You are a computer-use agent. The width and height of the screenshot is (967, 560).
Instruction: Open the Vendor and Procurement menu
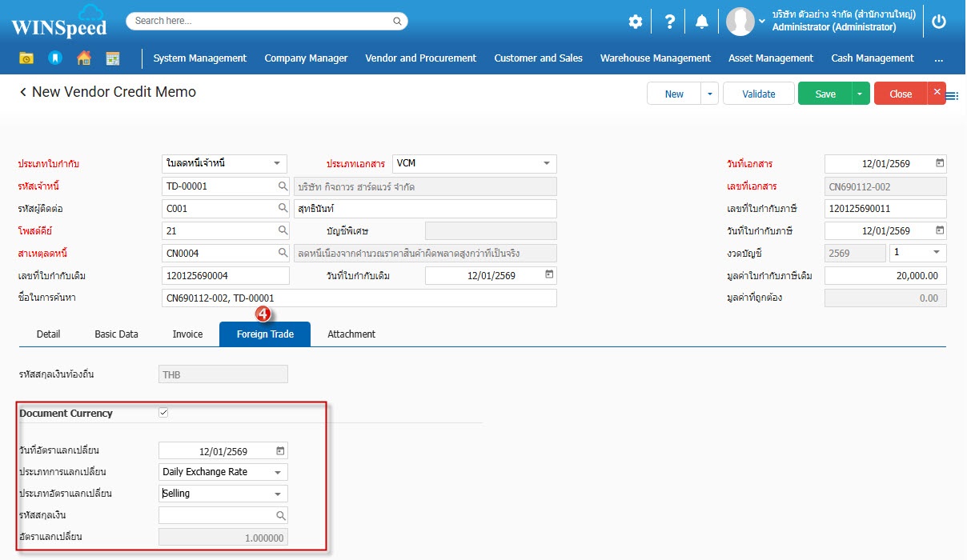tap(420, 58)
